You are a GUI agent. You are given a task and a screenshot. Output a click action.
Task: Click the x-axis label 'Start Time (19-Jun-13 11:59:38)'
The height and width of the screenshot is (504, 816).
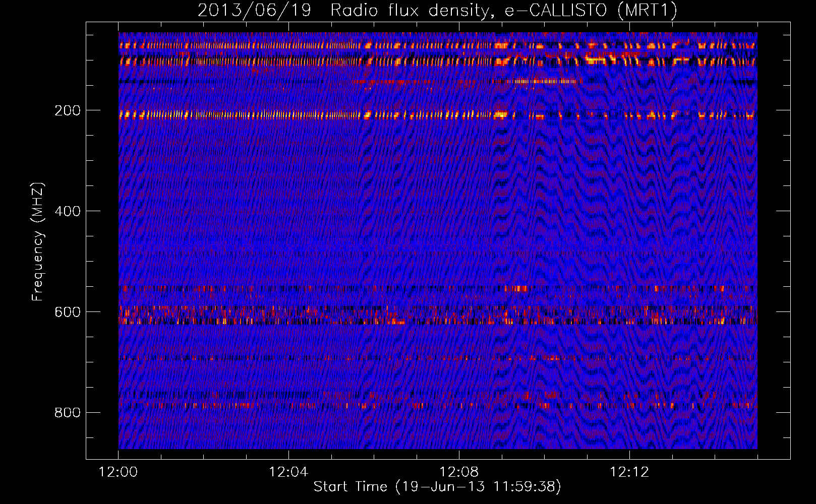pyautogui.click(x=437, y=487)
